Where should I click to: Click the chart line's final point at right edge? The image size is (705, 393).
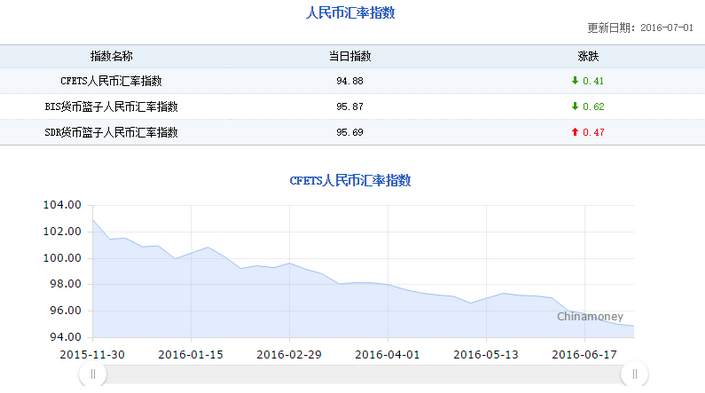pos(634,326)
